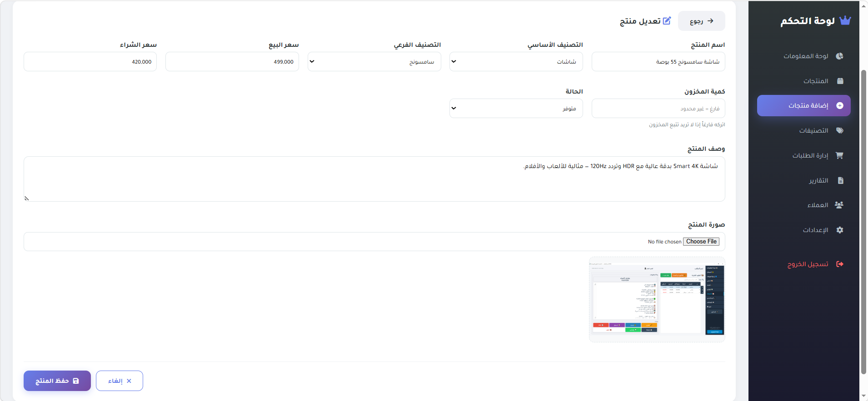Image resolution: width=868 pixels, height=401 pixels.
Task: Click the Choose File button
Action: pos(701,242)
